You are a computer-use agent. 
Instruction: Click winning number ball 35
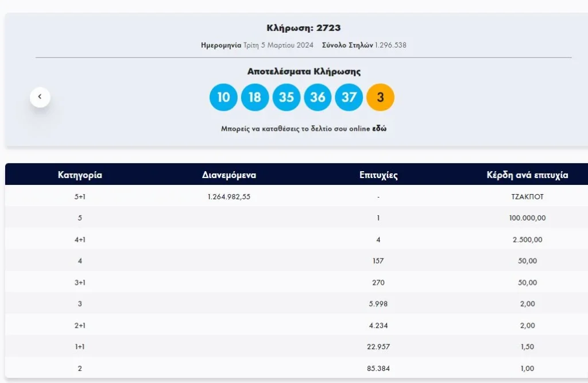click(x=286, y=97)
